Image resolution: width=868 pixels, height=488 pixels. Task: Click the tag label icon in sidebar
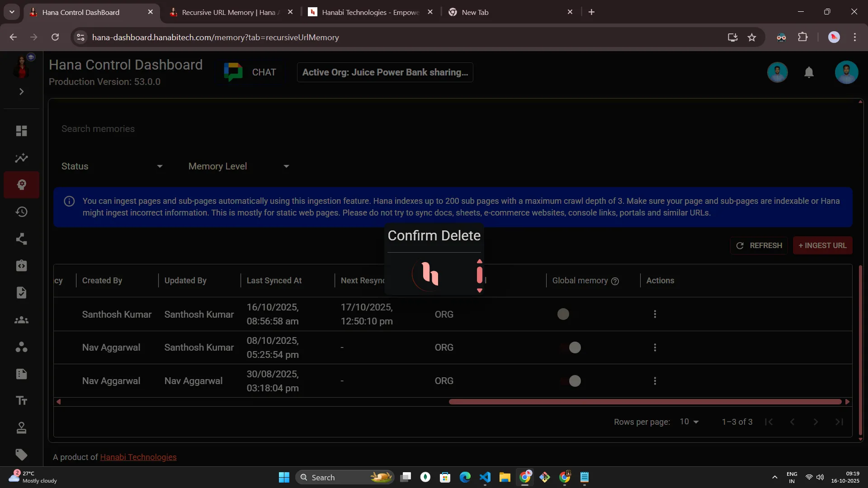coord(21,455)
